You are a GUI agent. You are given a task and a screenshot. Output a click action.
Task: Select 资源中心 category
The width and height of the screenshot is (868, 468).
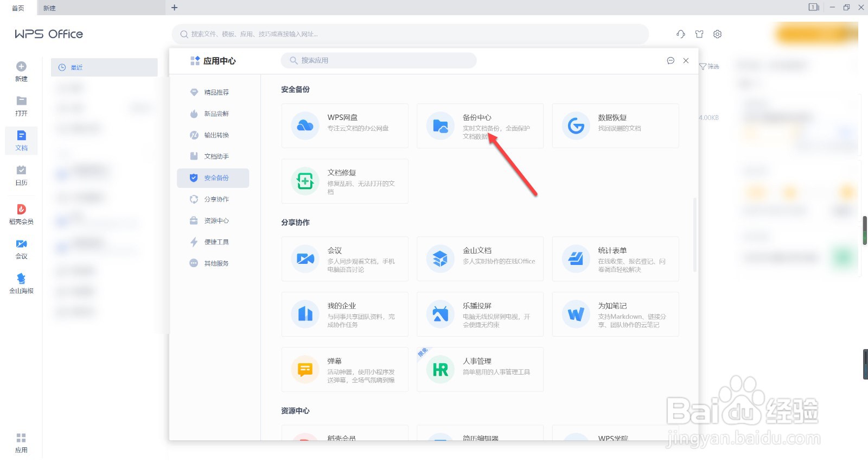(213, 220)
